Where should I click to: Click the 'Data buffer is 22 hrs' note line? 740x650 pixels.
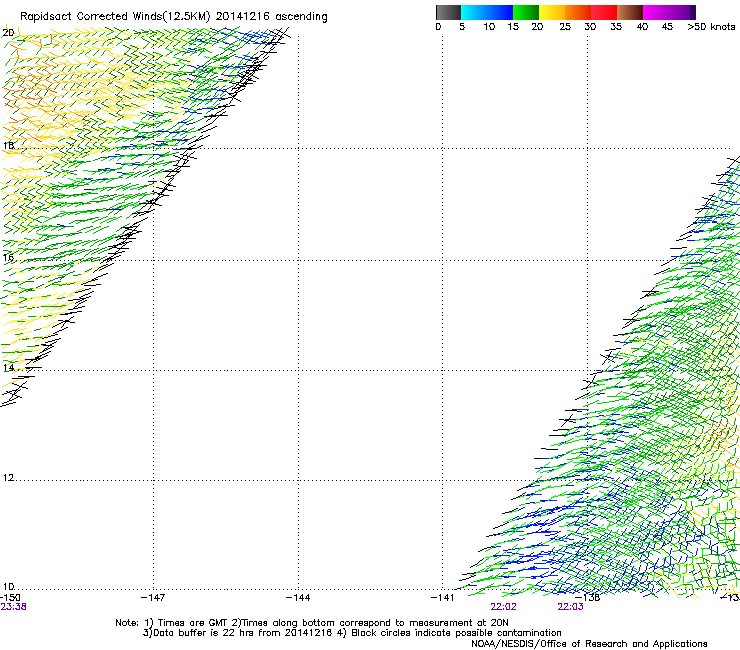352,633
